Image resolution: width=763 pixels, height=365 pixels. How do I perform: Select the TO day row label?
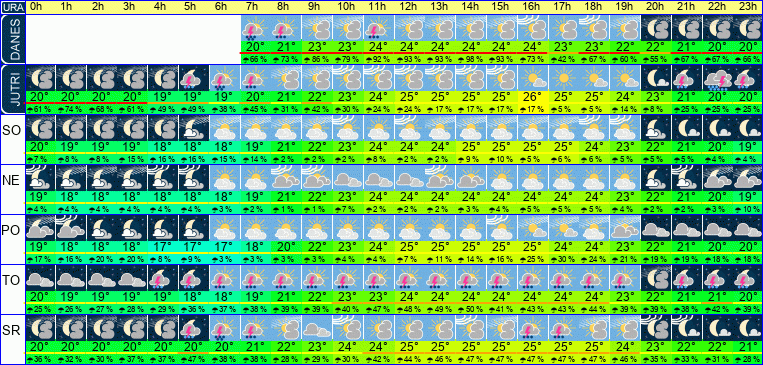pos(11,280)
